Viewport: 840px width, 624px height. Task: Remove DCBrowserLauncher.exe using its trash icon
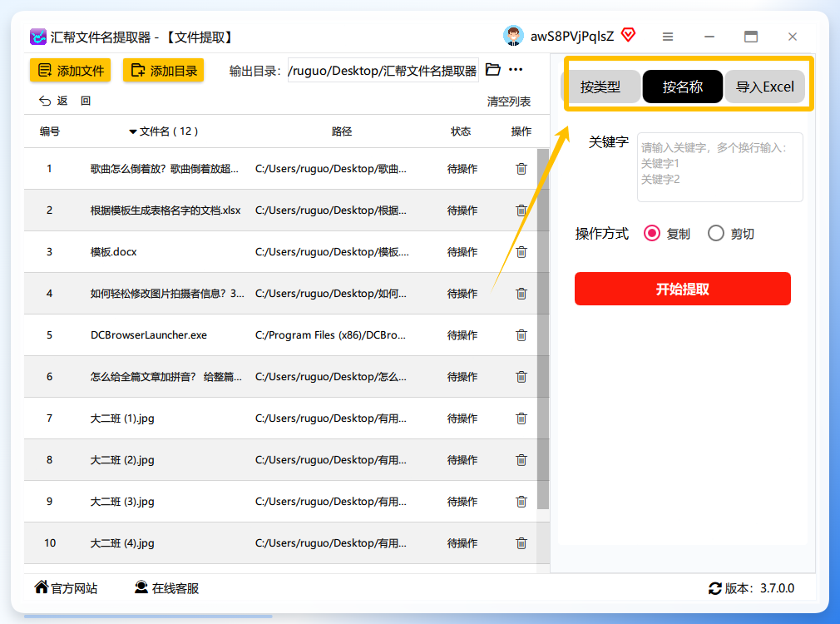coord(521,335)
